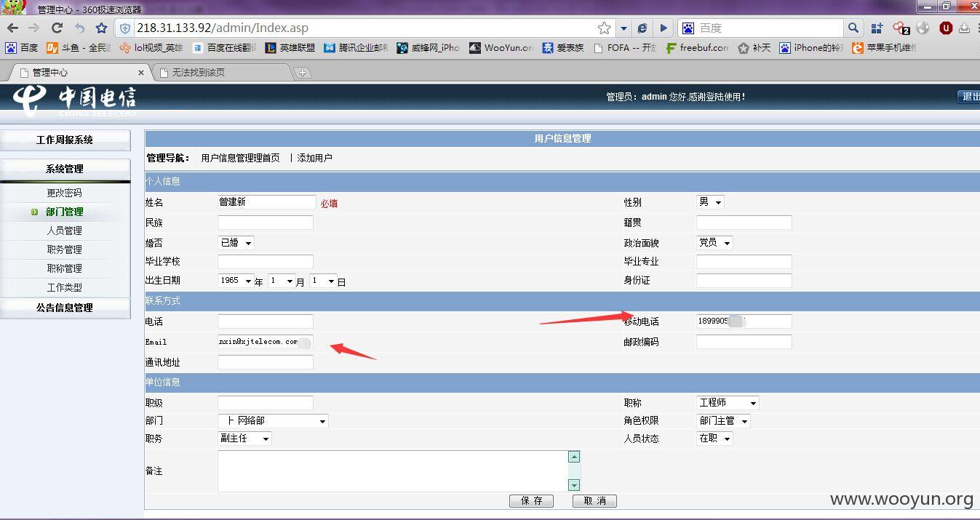Image resolution: width=980 pixels, height=520 pixels.
Task: Open the birth month dropdown
Action: point(282,281)
